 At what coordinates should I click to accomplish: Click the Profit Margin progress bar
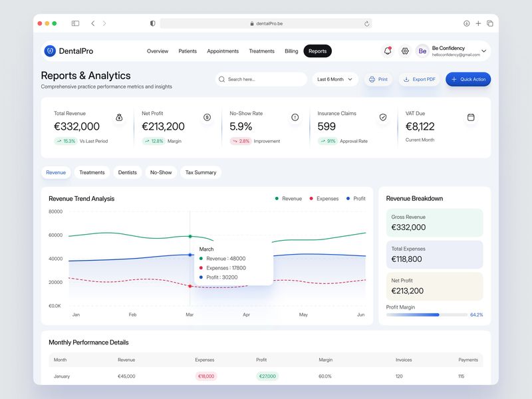tap(426, 314)
